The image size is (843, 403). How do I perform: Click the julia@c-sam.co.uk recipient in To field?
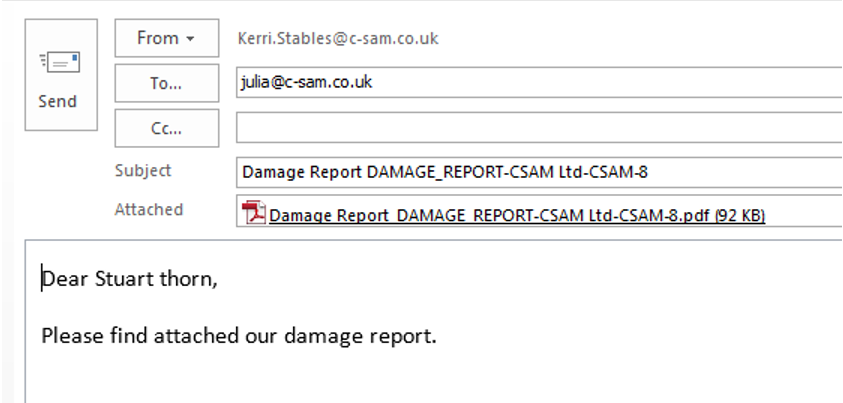pos(307,83)
